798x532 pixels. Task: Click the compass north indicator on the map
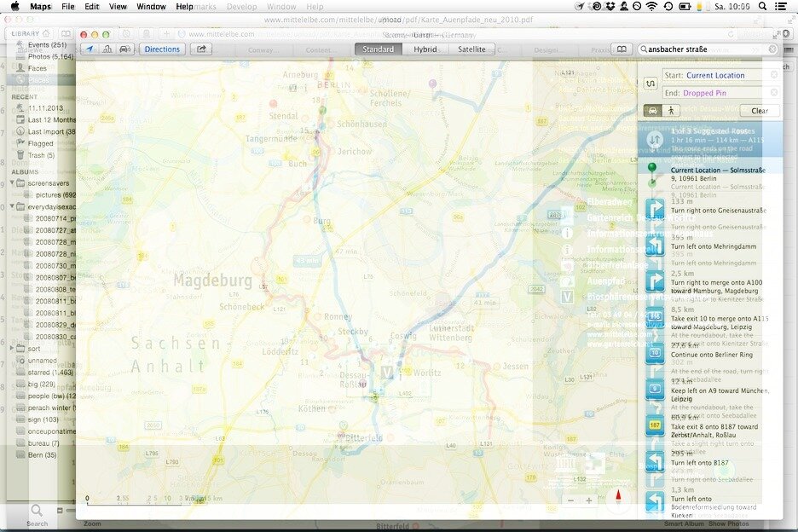[619, 497]
